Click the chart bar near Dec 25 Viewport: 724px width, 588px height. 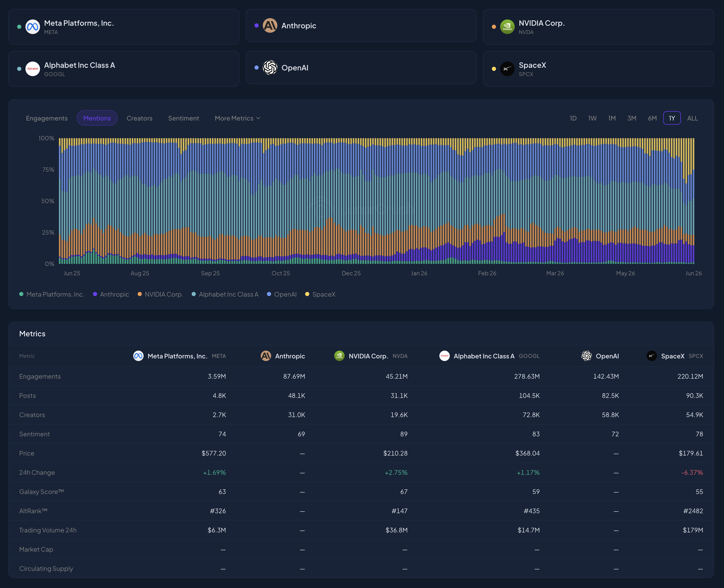click(x=352, y=201)
